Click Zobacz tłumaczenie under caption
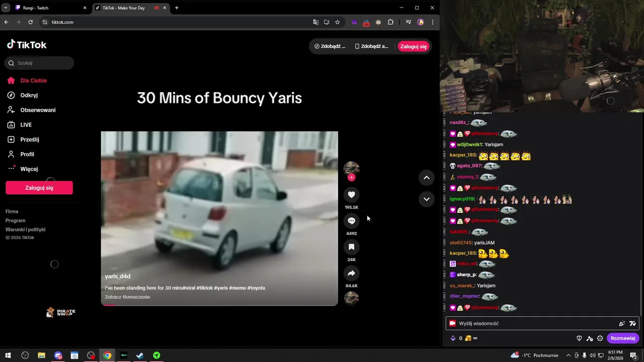Image resolution: width=644 pixels, height=362 pixels. tap(127, 297)
